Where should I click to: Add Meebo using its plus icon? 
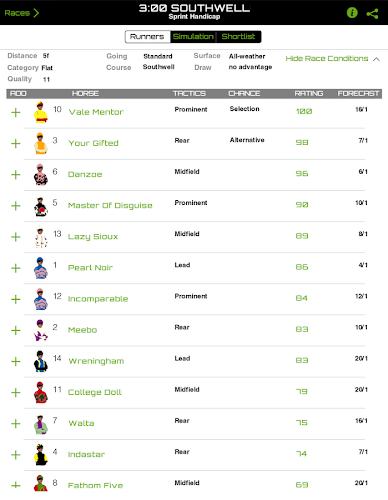16,330
